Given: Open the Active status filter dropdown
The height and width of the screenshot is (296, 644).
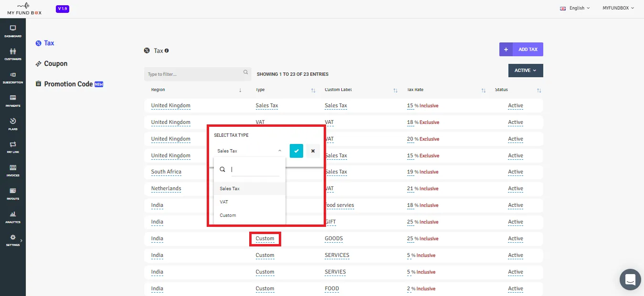Looking at the screenshot, I should 526,71.
